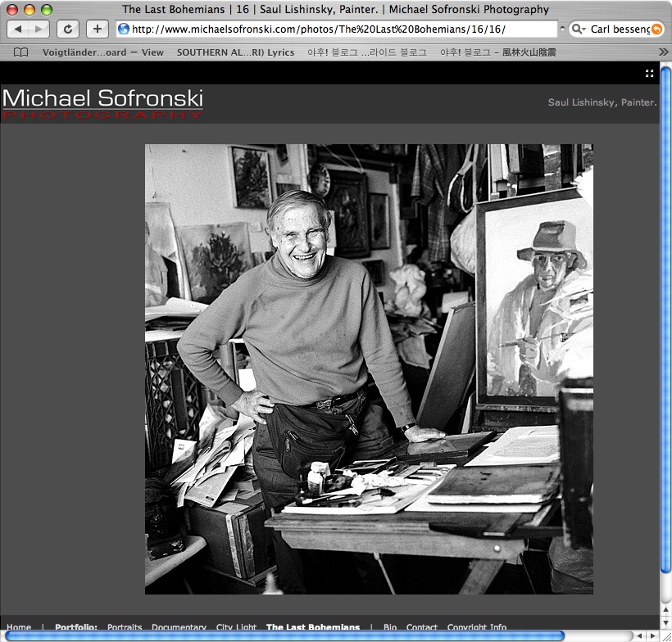Go to the Portraits portfolio section
Image resolution: width=672 pixels, height=642 pixels.
pos(125,628)
